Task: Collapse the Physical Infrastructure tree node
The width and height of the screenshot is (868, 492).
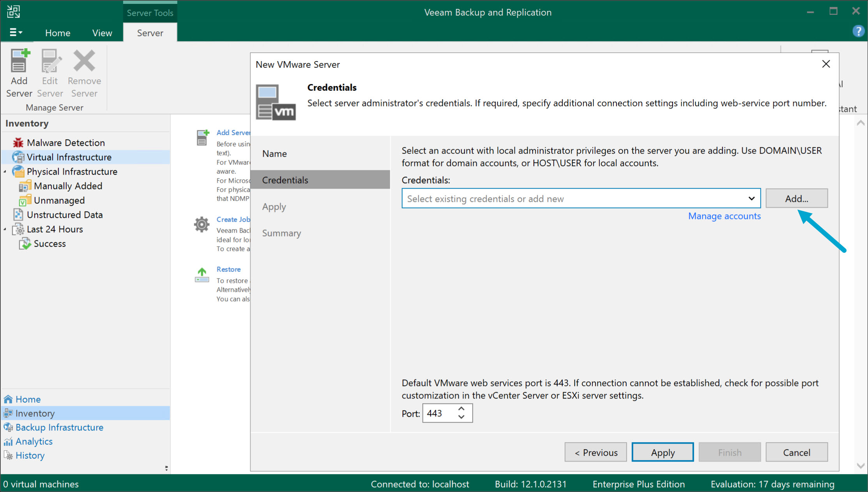Action: (5, 172)
